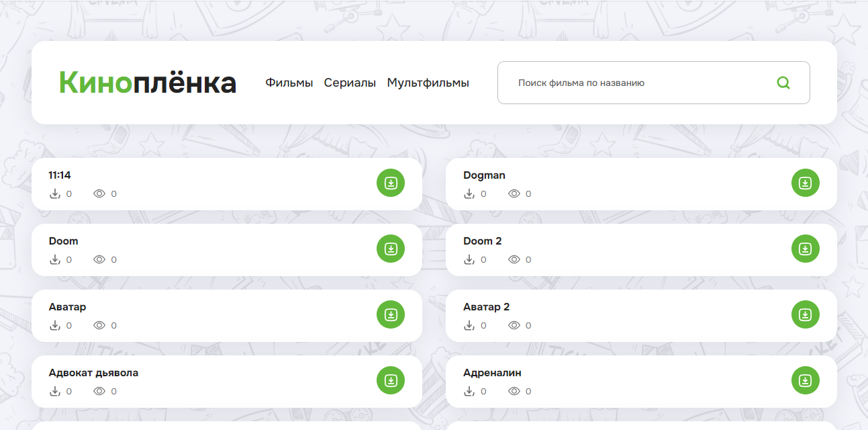
Task: Download "Адвокат дьявола"
Action: (391, 380)
